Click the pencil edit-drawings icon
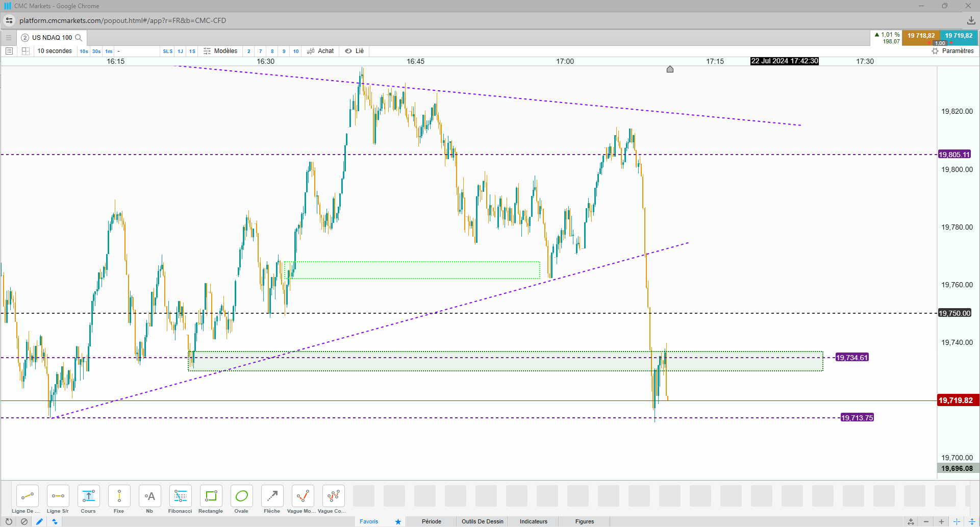The width and height of the screenshot is (980, 527). [39, 521]
